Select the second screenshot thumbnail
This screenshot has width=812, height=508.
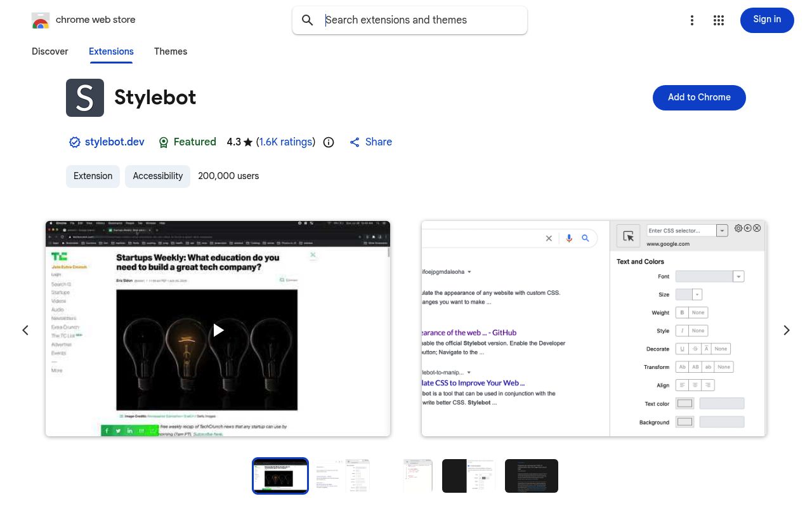(343, 476)
